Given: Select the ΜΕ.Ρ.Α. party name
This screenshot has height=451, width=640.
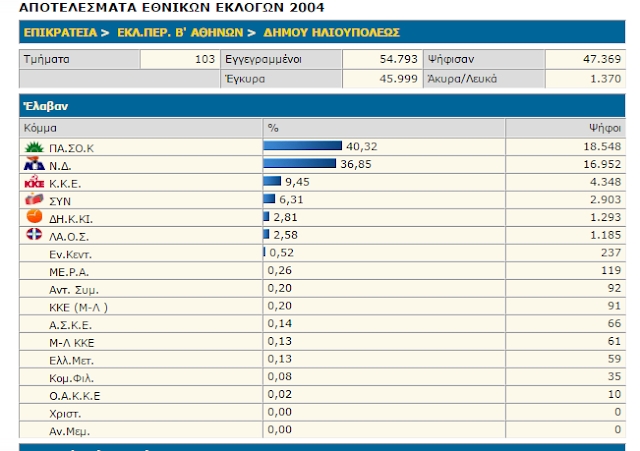Looking at the screenshot, I should click(x=69, y=272).
